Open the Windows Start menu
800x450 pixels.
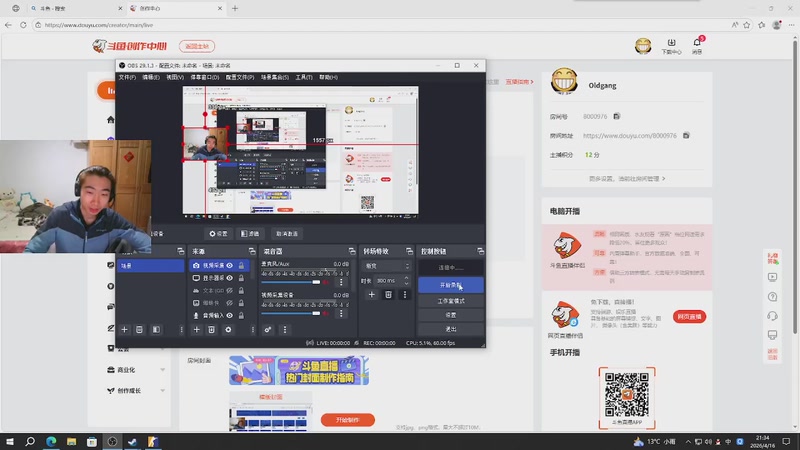click(10, 441)
